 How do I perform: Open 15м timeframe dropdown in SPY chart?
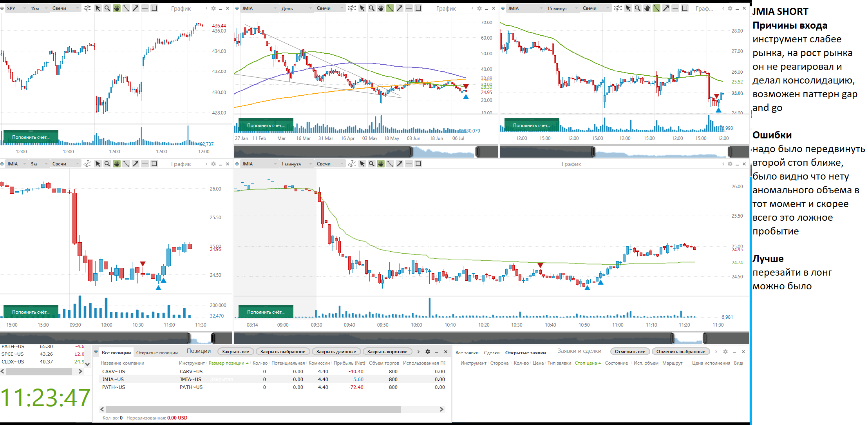39,8
